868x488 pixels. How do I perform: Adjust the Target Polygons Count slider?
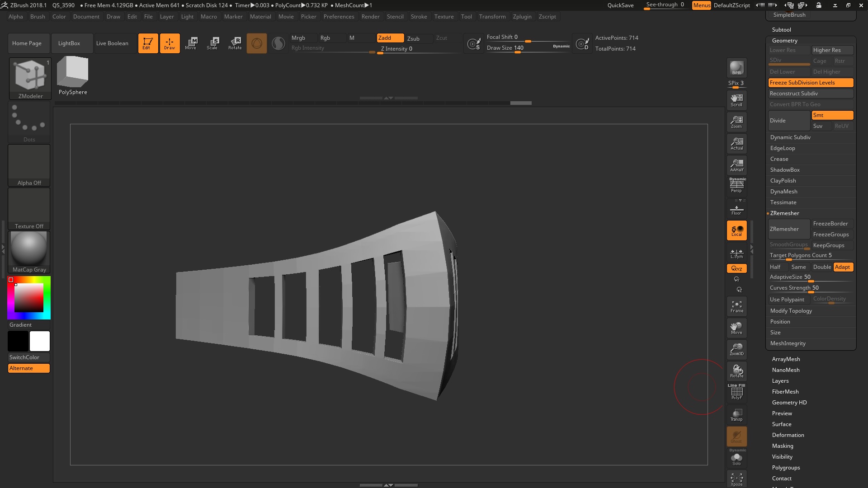[x=811, y=256]
